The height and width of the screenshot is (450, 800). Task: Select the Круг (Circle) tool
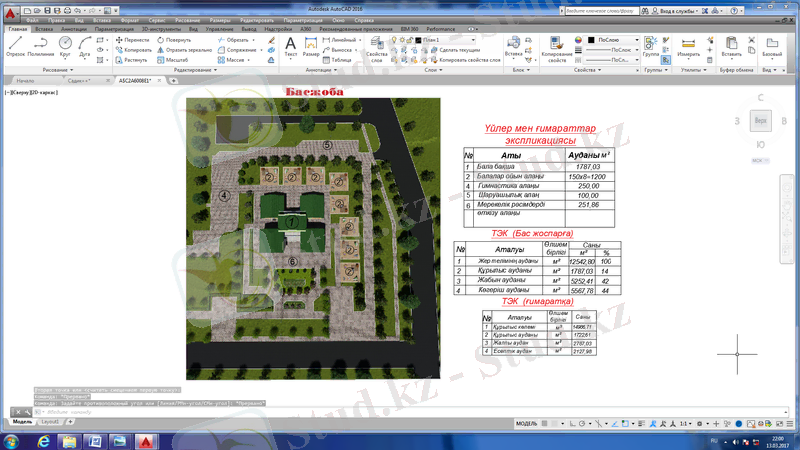(65, 46)
